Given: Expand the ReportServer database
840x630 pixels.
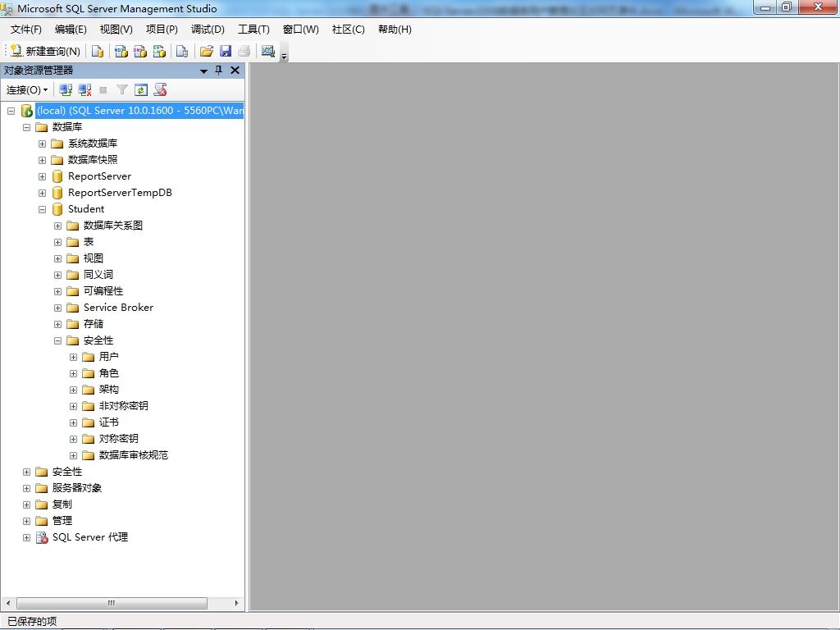Looking at the screenshot, I should [x=43, y=177].
